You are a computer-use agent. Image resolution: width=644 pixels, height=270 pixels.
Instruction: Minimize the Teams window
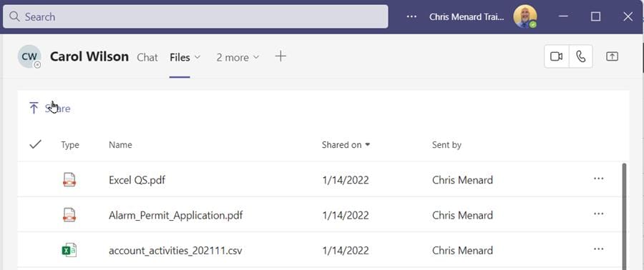[x=564, y=16]
